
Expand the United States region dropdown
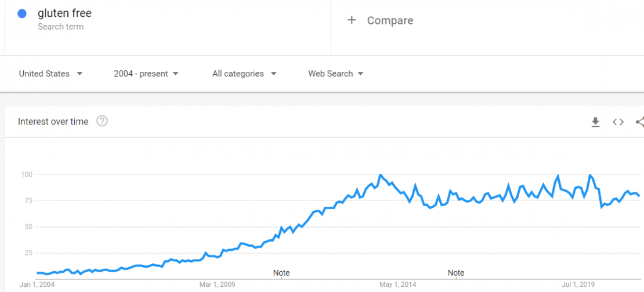tap(51, 74)
